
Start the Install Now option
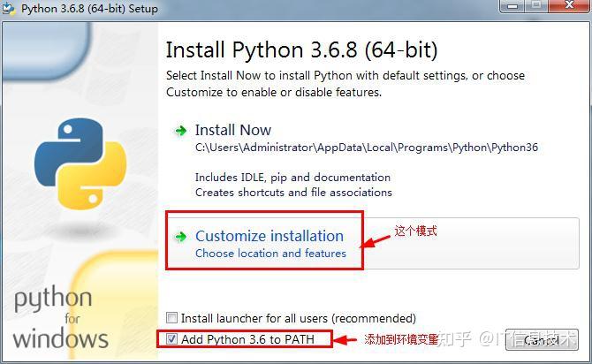233,130
